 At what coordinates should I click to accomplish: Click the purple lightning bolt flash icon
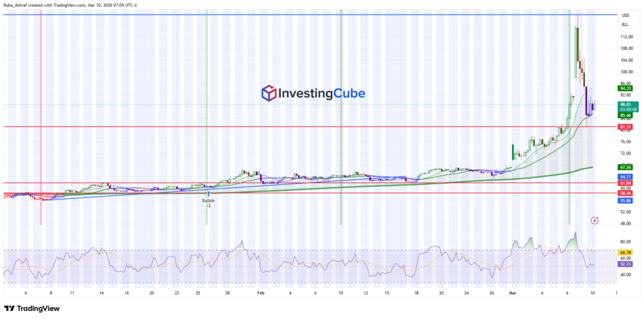[595, 220]
